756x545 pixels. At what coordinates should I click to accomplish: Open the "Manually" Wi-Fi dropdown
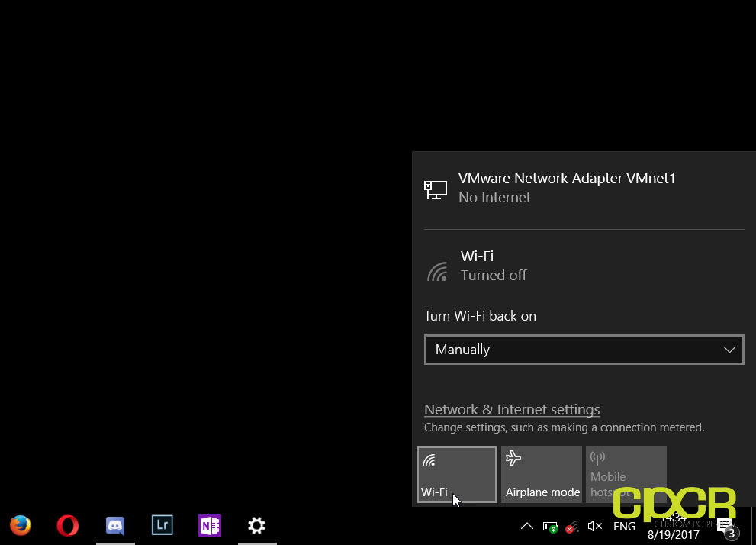584,349
